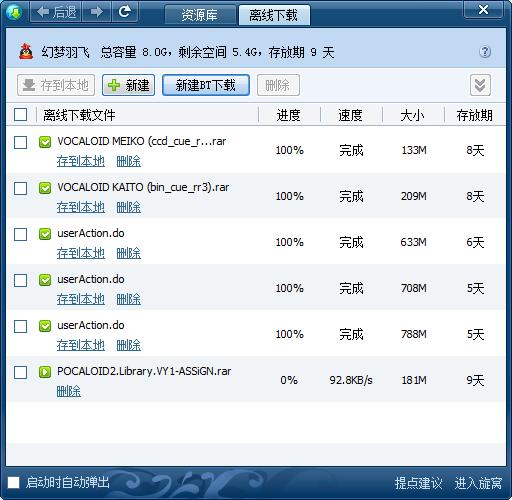Create a new task with 新建 button
Viewport: 512px width, 500px height.
point(128,85)
